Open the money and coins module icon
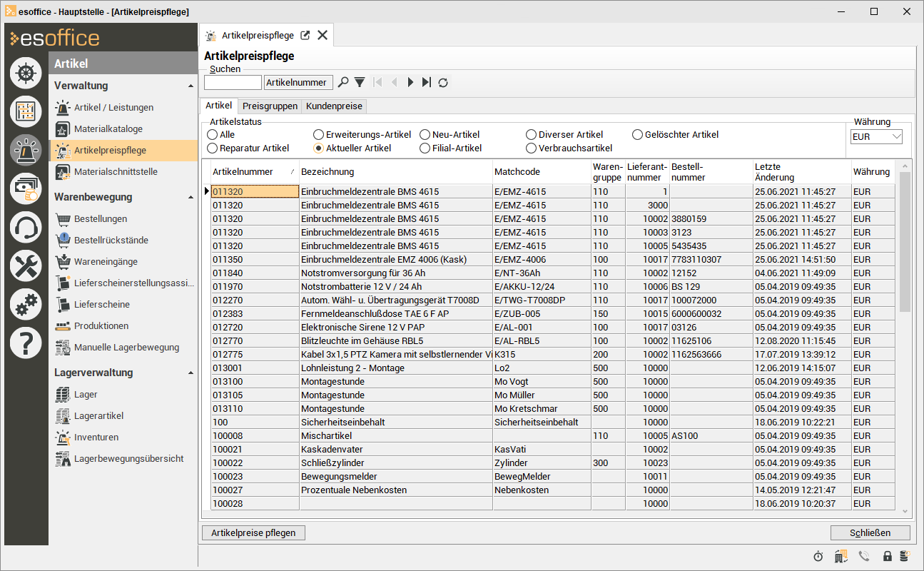 coord(26,188)
